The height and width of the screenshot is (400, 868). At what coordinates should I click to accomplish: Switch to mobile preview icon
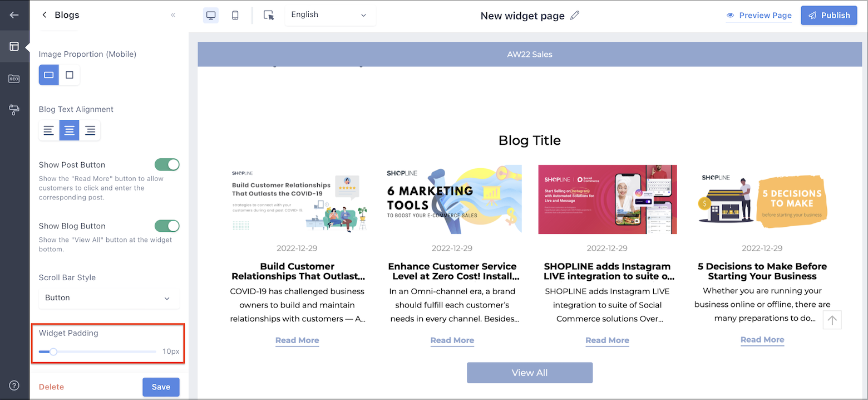point(235,16)
